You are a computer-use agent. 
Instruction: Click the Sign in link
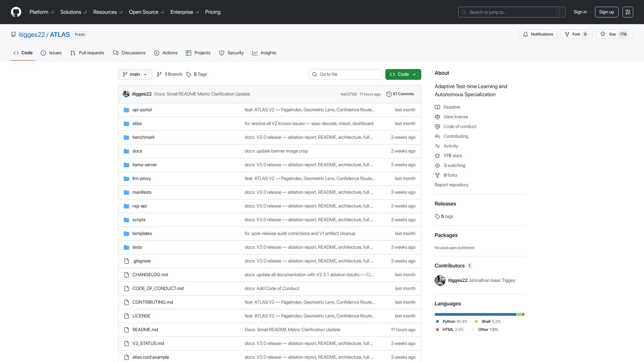coord(580,12)
